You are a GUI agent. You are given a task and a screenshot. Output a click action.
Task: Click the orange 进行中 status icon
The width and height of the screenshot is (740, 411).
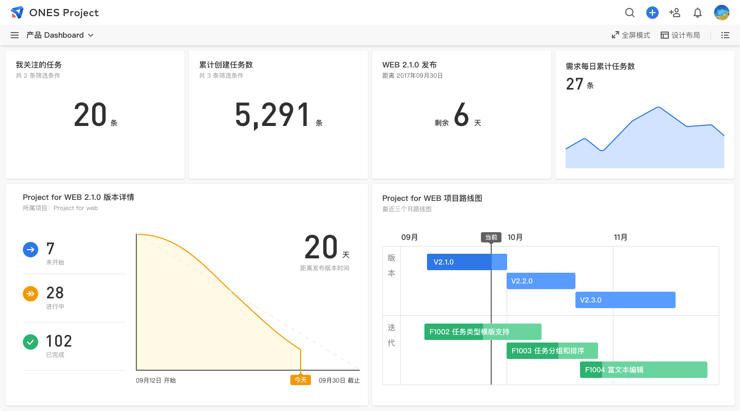pos(31,294)
